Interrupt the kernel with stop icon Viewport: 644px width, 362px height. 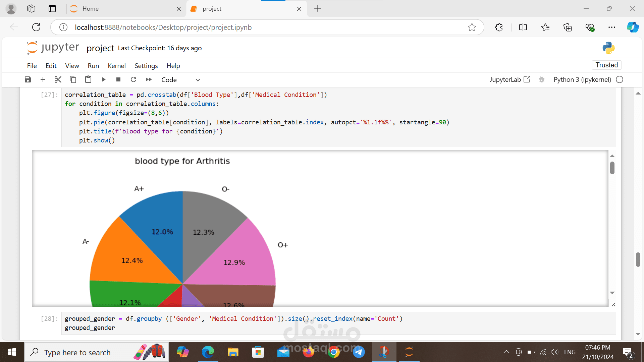pyautogui.click(x=118, y=80)
